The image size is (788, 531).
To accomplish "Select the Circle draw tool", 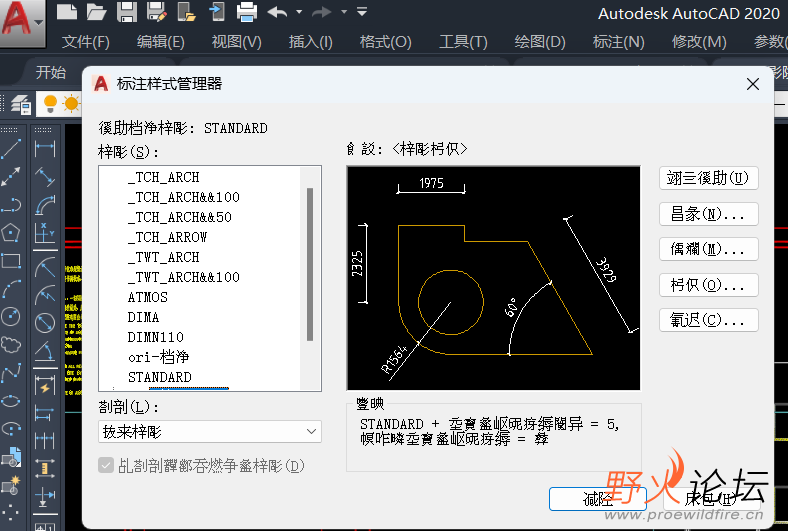I will [x=11, y=316].
